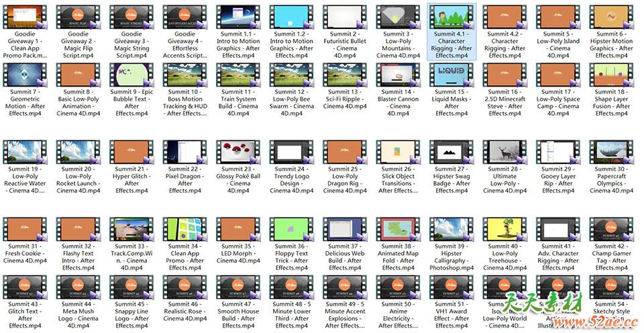Select Summit 28 Ultimate Low-Poly deer thumbnail
Screen dimensions: 644x333
coord(504,152)
